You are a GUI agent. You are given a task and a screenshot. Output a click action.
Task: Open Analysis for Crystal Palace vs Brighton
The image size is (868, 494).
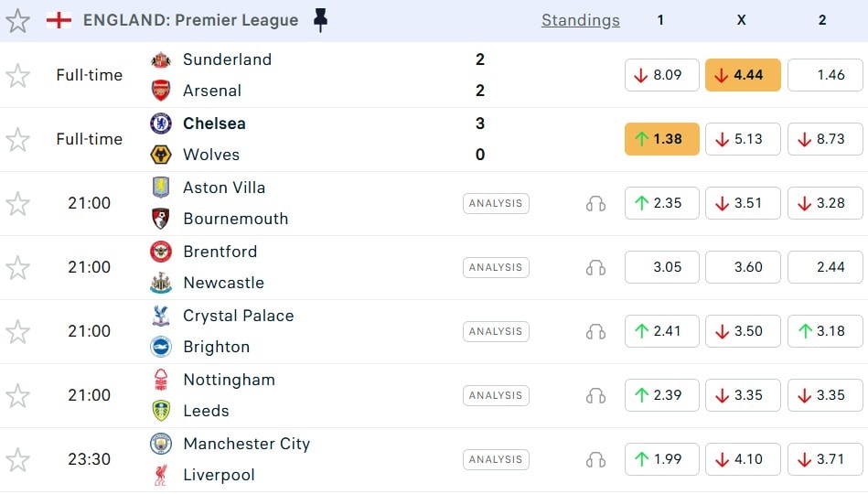(496, 331)
